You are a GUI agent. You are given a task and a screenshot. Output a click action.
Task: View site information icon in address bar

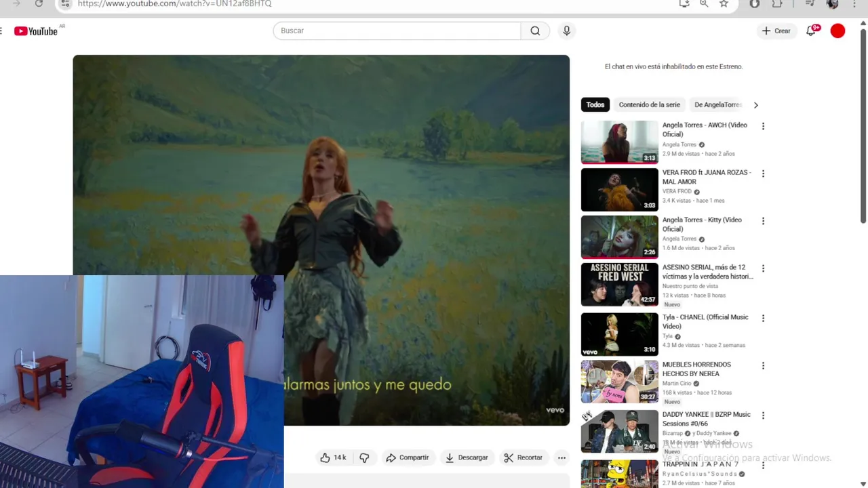tap(64, 3)
